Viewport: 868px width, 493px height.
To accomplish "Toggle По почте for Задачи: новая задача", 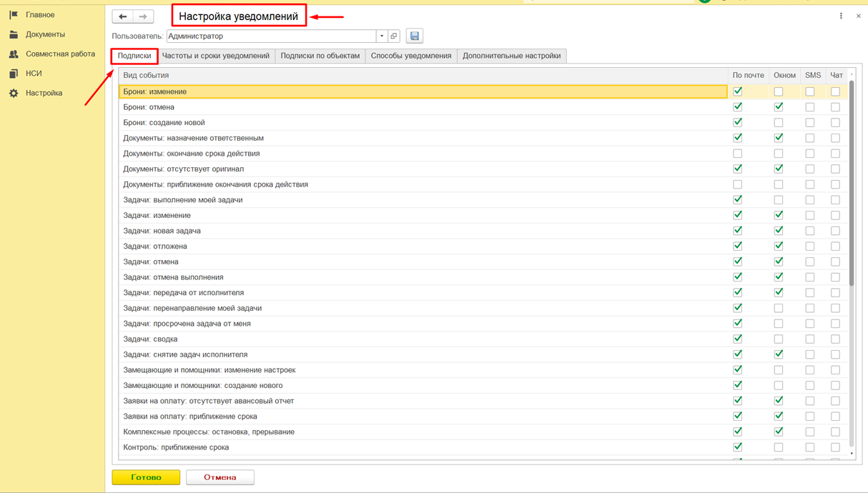I will tap(738, 231).
